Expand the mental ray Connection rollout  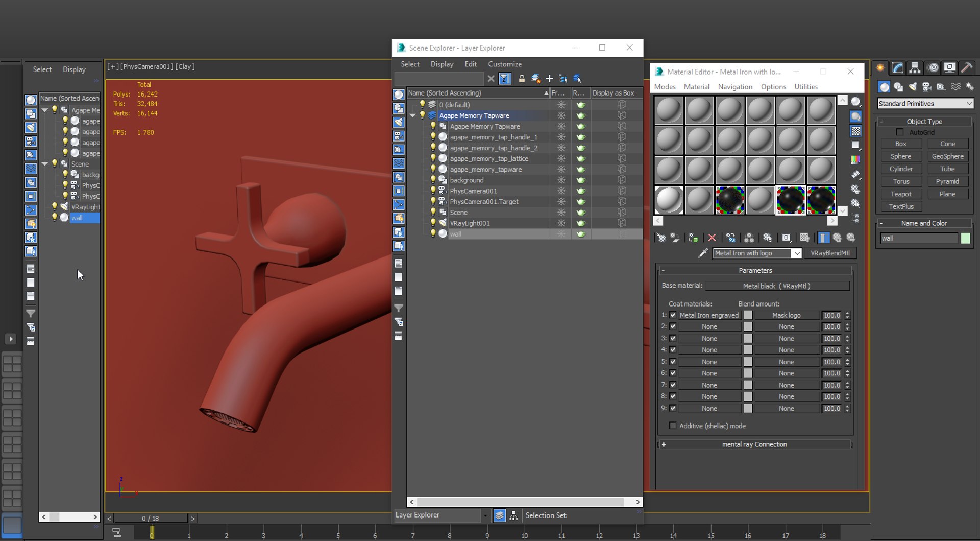754,444
